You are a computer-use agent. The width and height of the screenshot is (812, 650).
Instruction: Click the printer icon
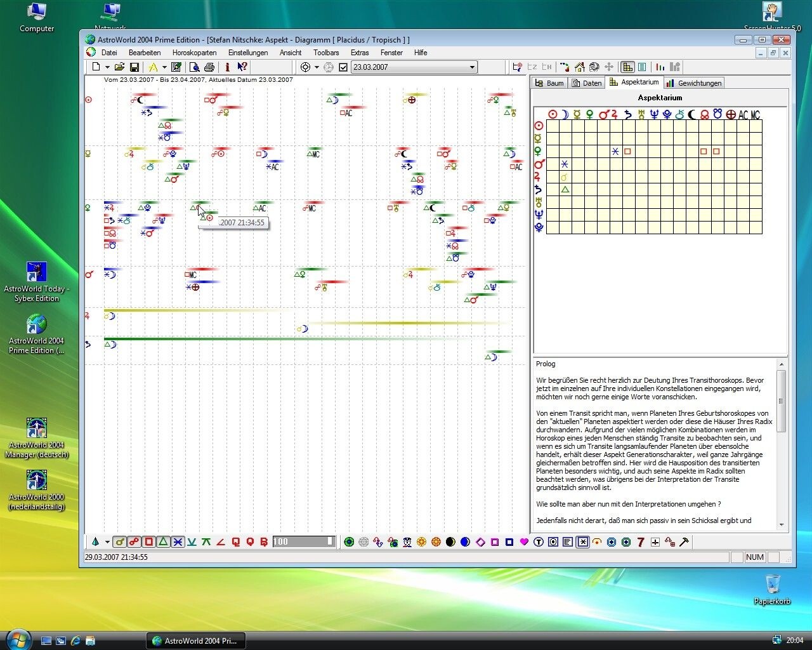tap(209, 67)
